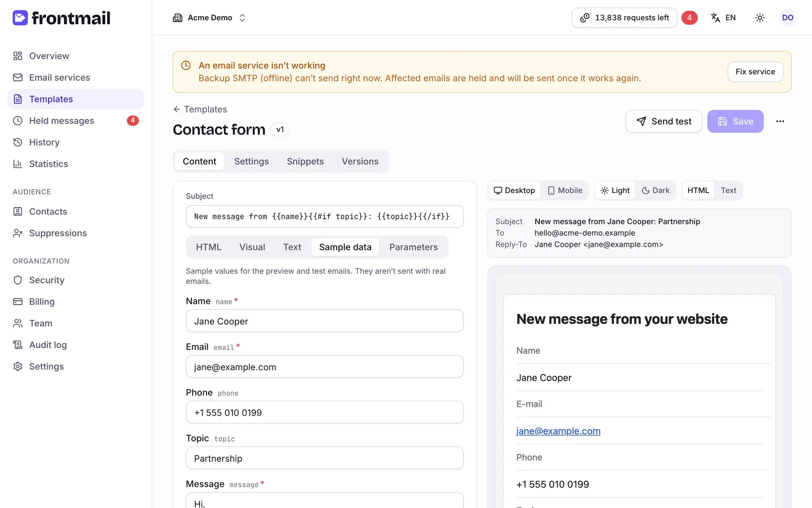View Statistics in the sidebar
Viewport: 812px width, 508px height.
(76, 164)
